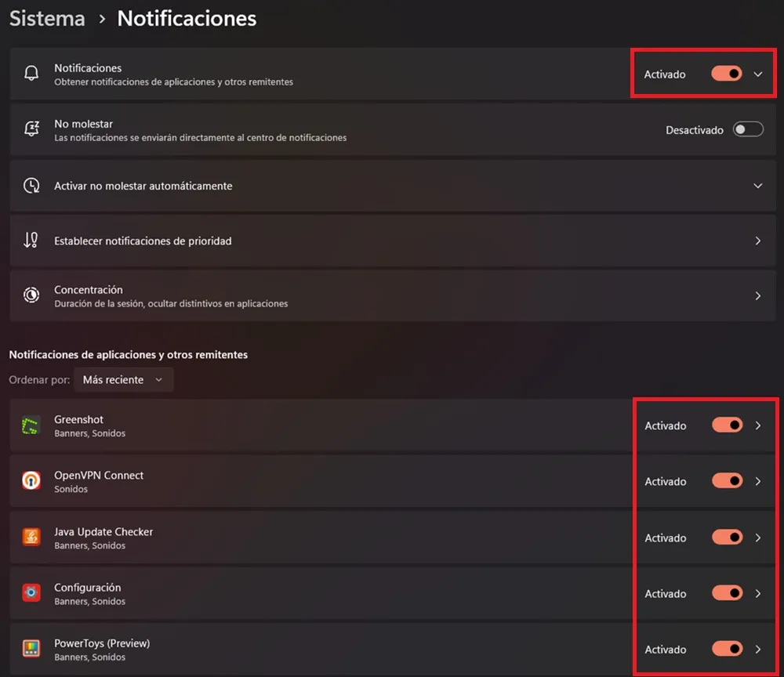The width and height of the screenshot is (784, 677).
Task: Expand the Notificaciones settings chevron
Action: [758, 74]
